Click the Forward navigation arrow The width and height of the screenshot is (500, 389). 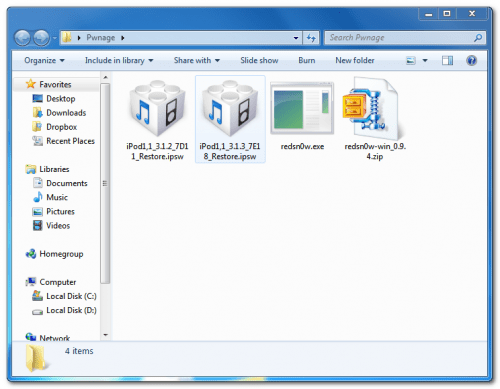(41, 38)
